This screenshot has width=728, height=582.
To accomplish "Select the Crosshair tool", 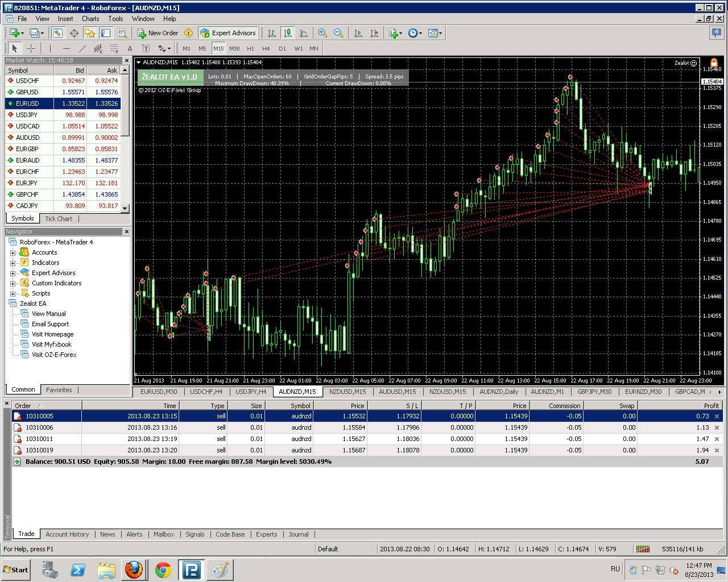I will [31, 48].
